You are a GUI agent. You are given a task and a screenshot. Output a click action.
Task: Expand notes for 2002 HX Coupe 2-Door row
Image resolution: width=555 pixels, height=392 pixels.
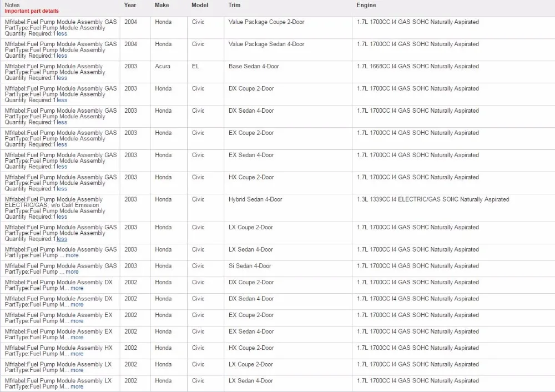(x=77, y=354)
